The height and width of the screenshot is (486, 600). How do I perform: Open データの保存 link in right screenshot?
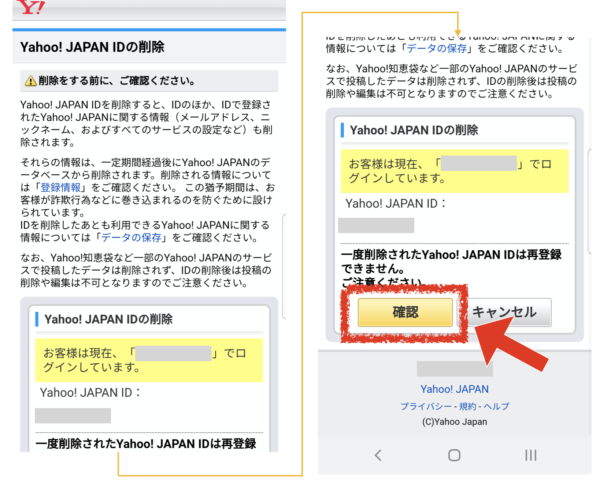tap(437, 49)
